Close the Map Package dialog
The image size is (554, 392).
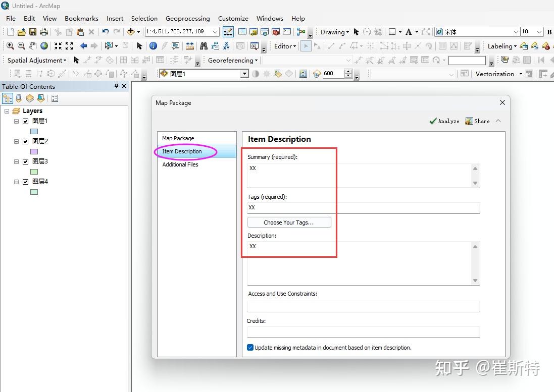pos(502,102)
